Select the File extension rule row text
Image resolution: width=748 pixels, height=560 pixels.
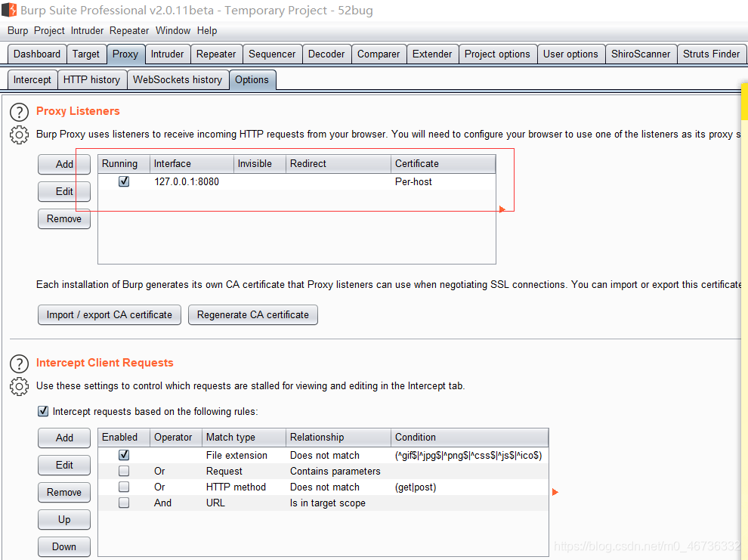[236, 455]
